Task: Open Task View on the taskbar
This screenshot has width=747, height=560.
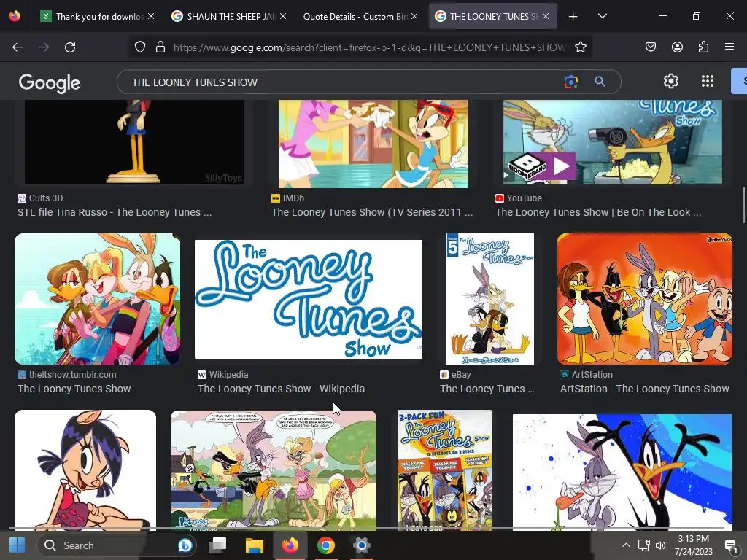Action: click(x=217, y=545)
